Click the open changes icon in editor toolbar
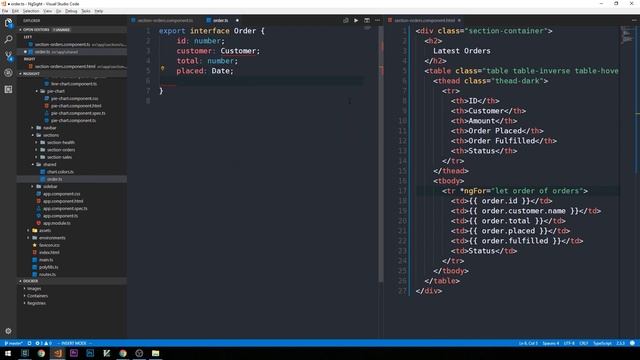 [346, 20]
